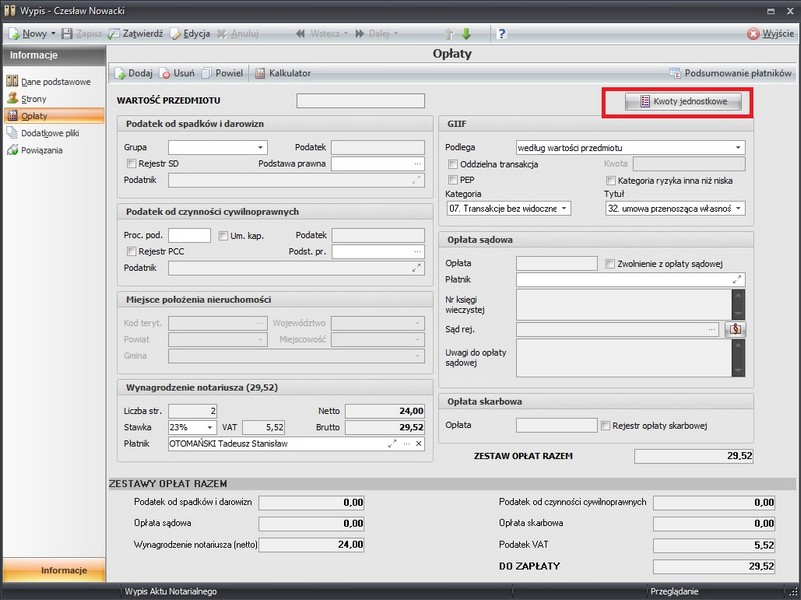This screenshot has height=600, width=801.
Task: Click the help question mark icon
Action: tap(501, 33)
